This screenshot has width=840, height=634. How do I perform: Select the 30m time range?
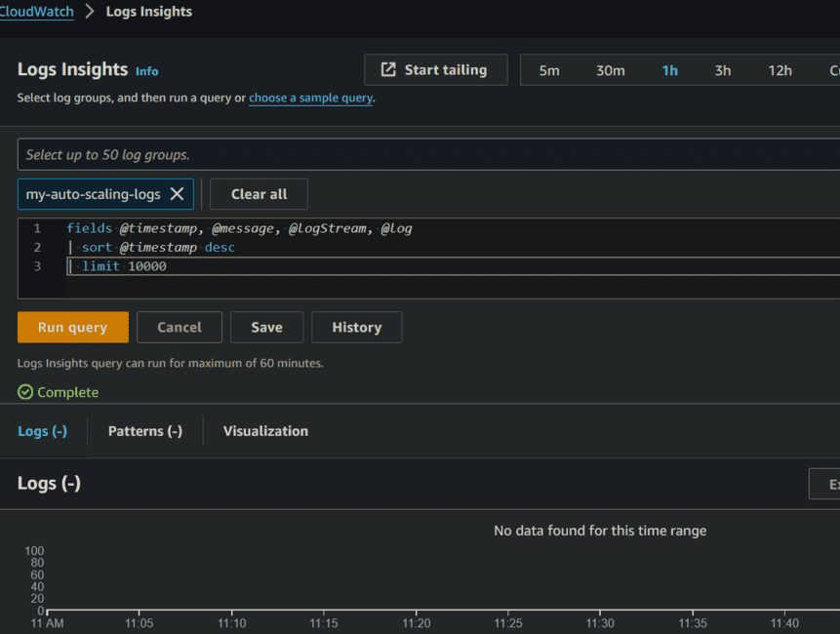coord(610,70)
